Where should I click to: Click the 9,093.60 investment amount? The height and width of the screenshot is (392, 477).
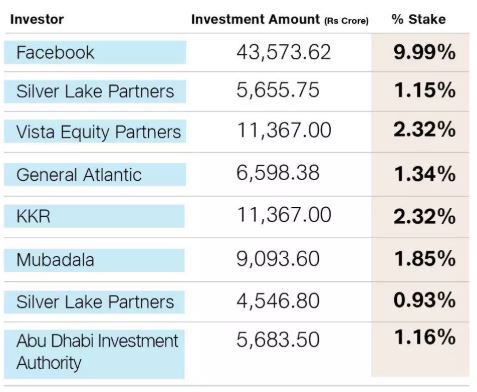[278, 259]
